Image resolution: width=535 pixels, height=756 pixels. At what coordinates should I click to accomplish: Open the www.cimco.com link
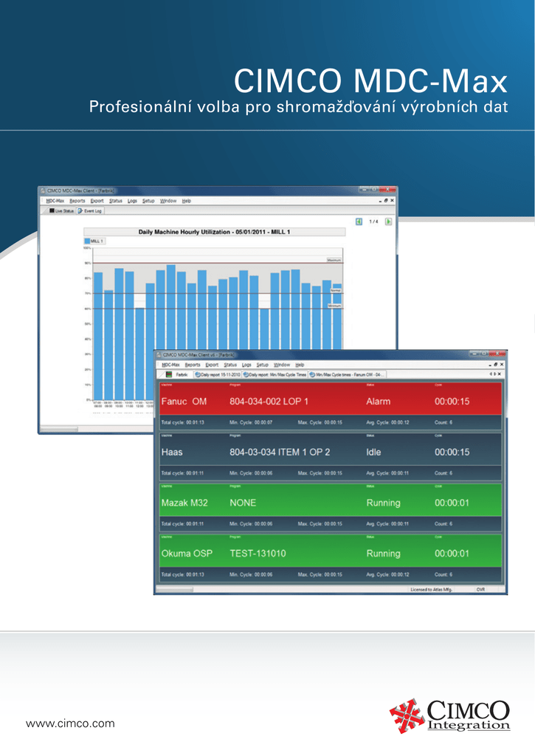pyautogui.click(x=70, y=724)
